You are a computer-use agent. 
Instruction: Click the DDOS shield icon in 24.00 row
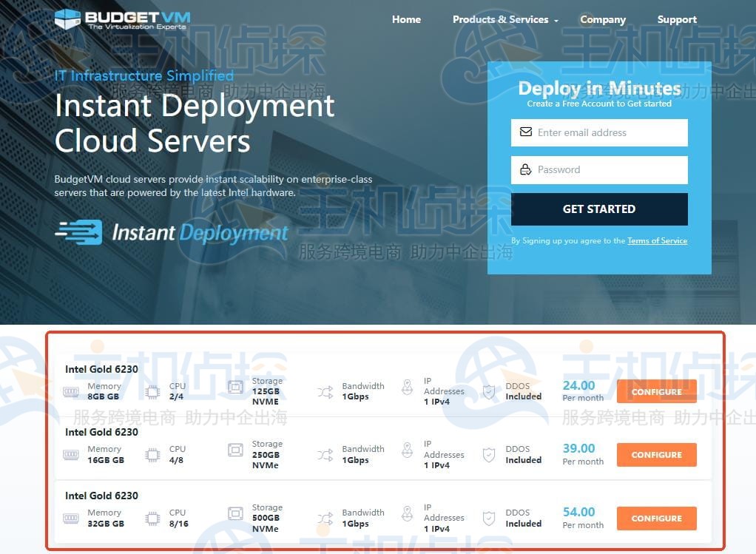(489, 392)
